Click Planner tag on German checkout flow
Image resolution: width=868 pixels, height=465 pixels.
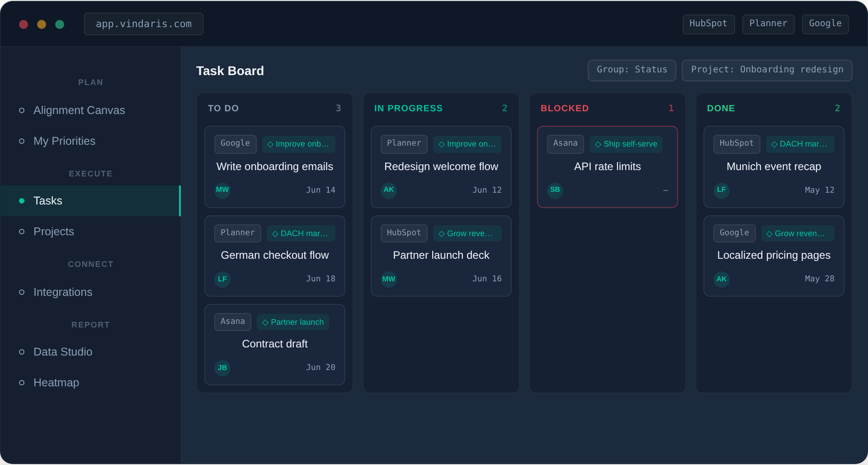(x=238, y=233)
